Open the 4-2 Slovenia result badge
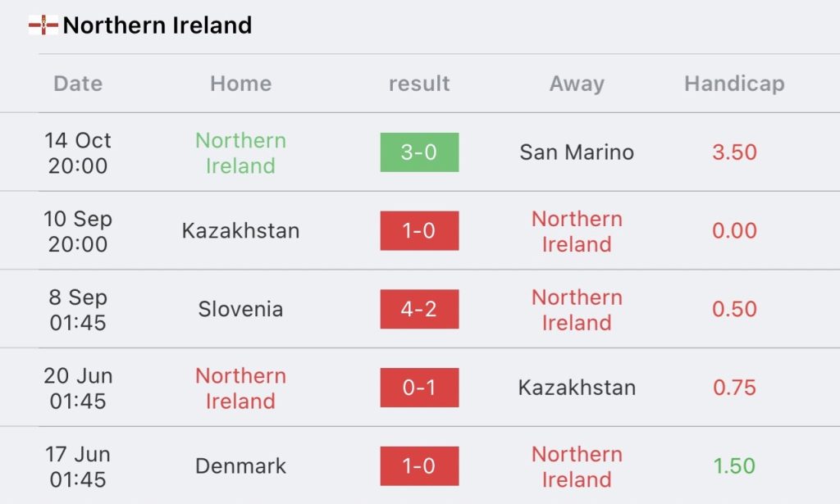 point(419,309)
